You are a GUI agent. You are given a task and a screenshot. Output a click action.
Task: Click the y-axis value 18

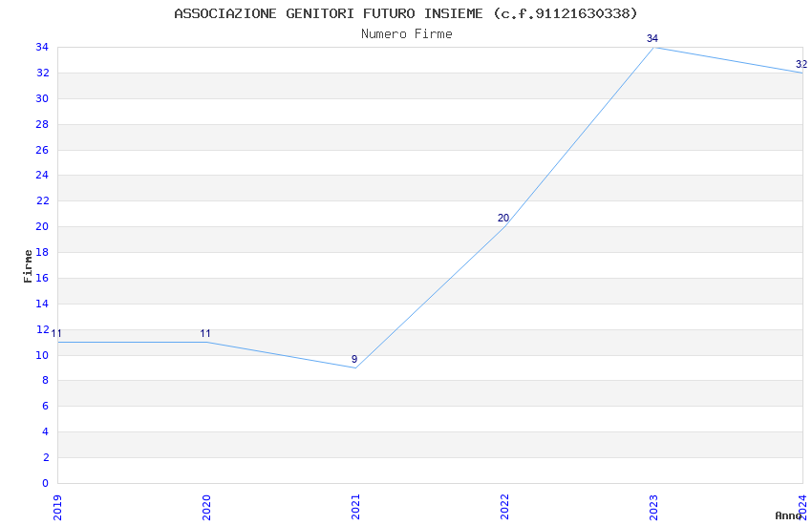(x=42, y=252)
